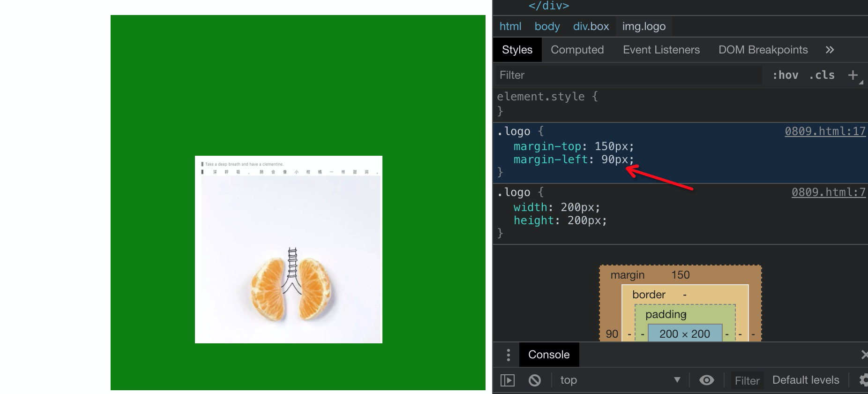868x394 pixels.
Task: Switch to the Styles tab
Action: click(x=517, y=50)
